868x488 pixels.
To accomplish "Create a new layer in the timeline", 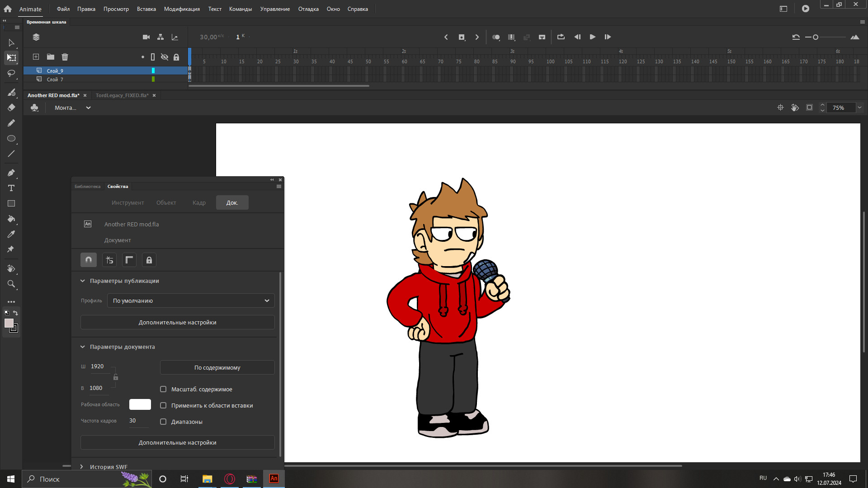I will (36, 57).
